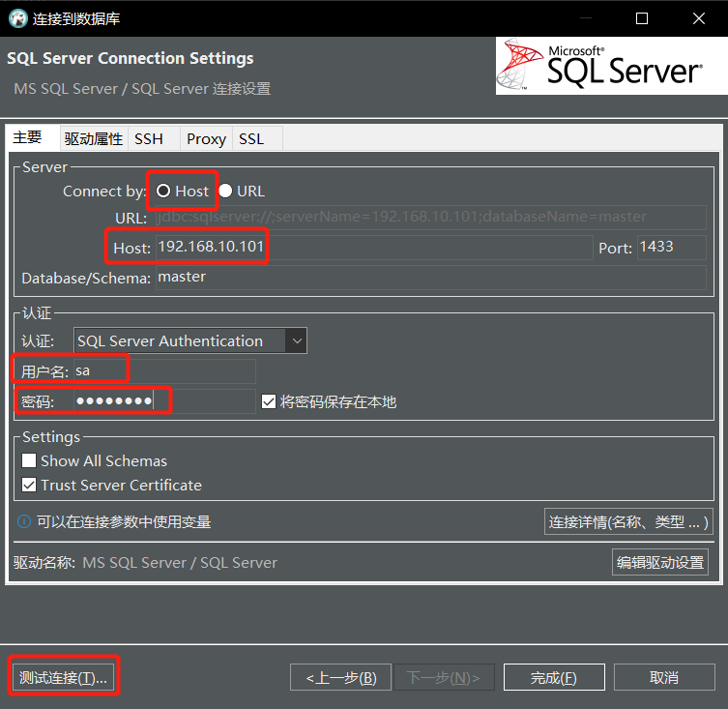Screen dimensions: 728x709
Task: Click the Host input field
Action: (374, 248)
